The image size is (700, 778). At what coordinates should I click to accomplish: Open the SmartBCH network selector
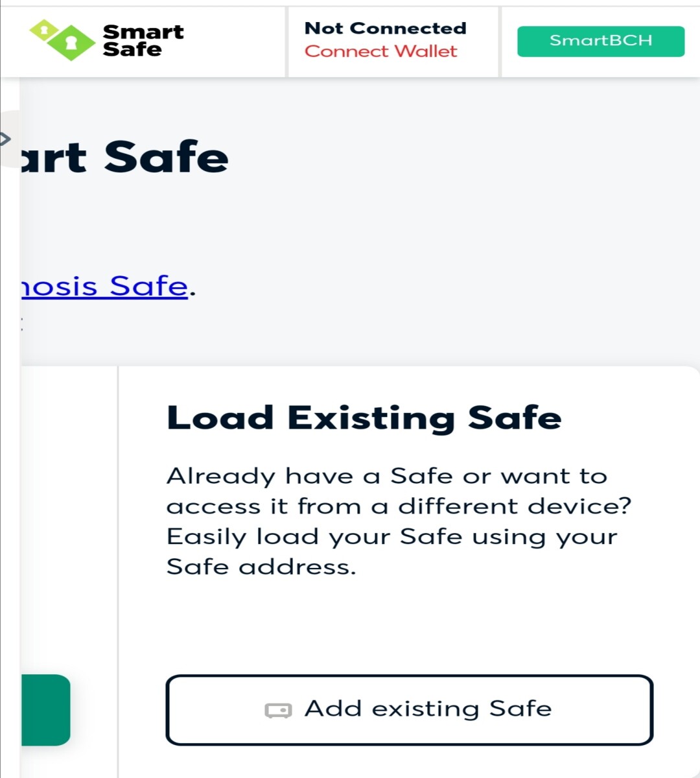click(600, 41)
